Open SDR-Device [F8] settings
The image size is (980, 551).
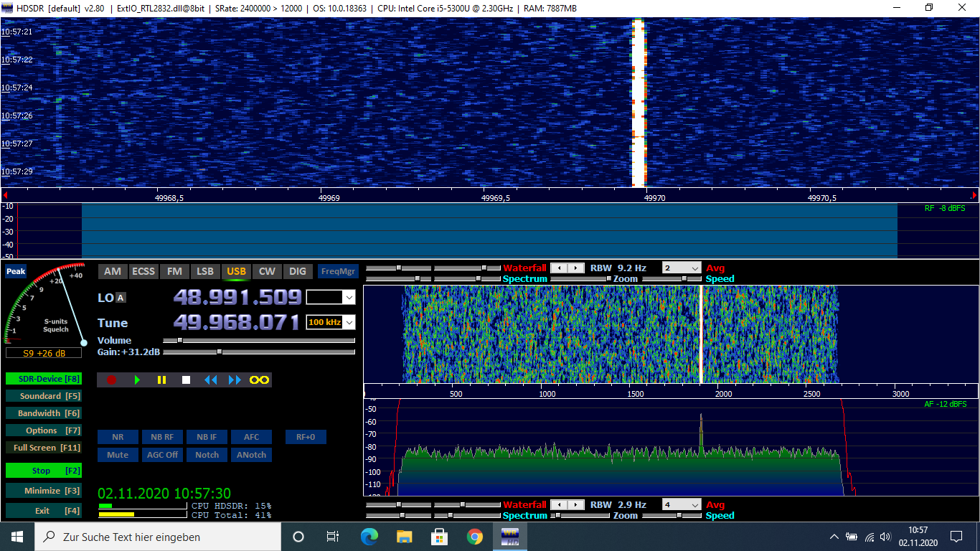click(43, 379)
